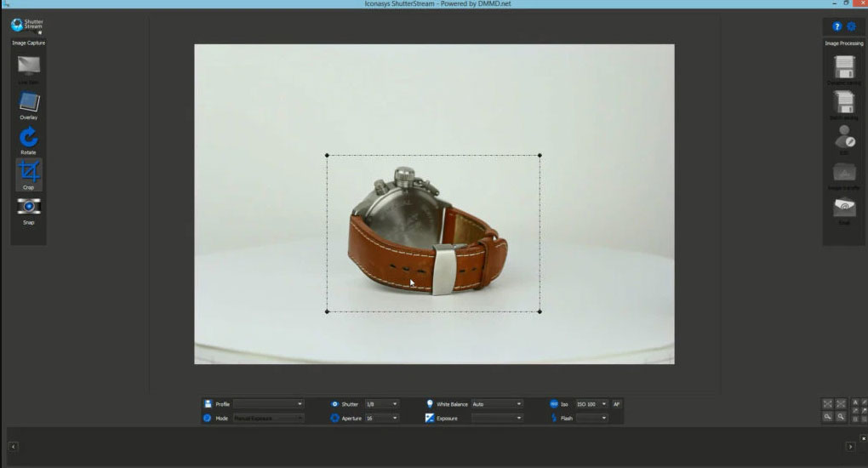Image resolution: width=868 pixels, height=468 pixels.
Task: Open the Aperture value dropdown
Action: coord(381,418)
